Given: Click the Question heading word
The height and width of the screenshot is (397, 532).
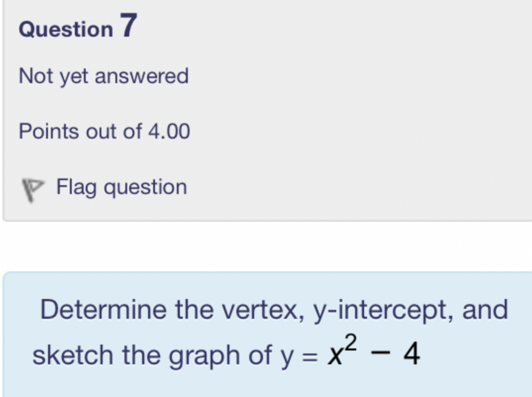Looking at the screenshot, I should tap(66, 29).
